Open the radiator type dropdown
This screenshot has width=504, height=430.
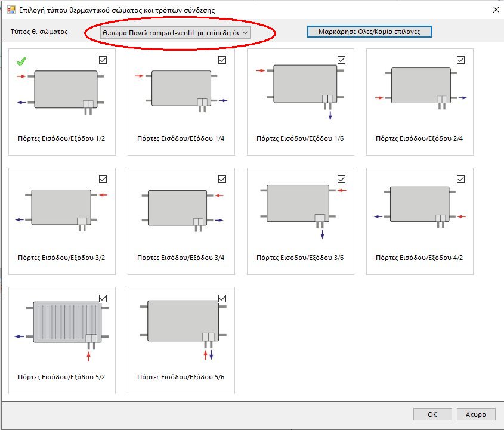pos(168,32)
